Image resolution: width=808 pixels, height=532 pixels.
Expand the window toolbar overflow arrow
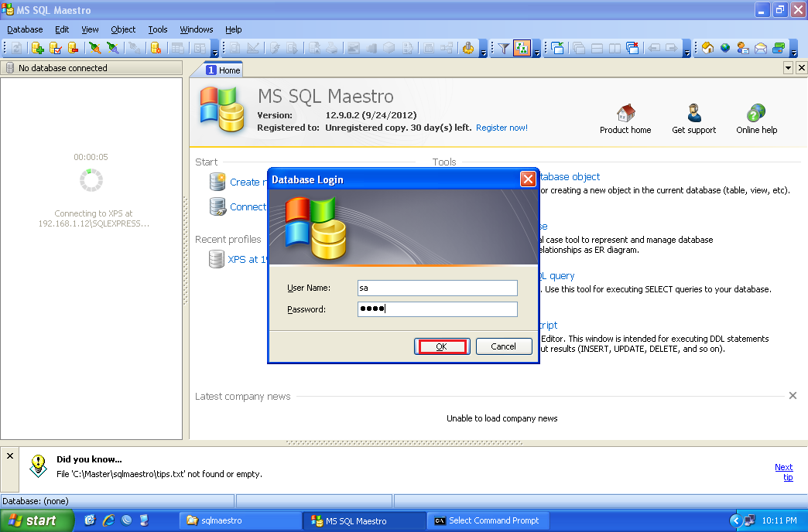tap(687, 49)
